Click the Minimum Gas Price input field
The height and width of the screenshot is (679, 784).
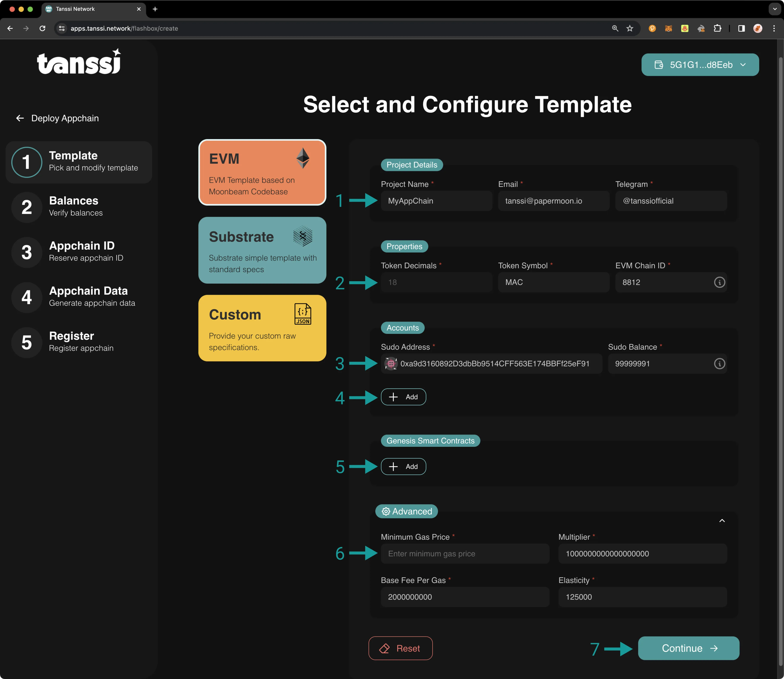[465, 554]
